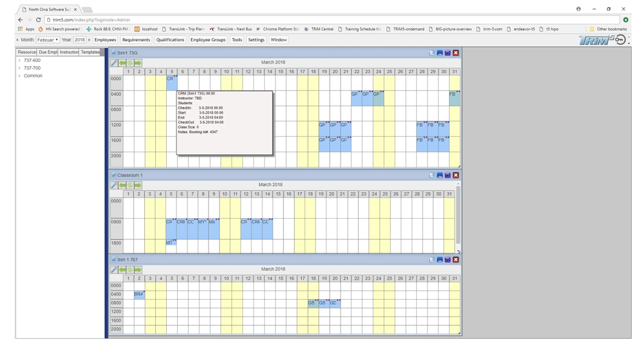Open the wrench settings icon in Sim 1 767 panel
Image resolution: width=644 pixels, height=346 pixels.
tap(114, 269)
